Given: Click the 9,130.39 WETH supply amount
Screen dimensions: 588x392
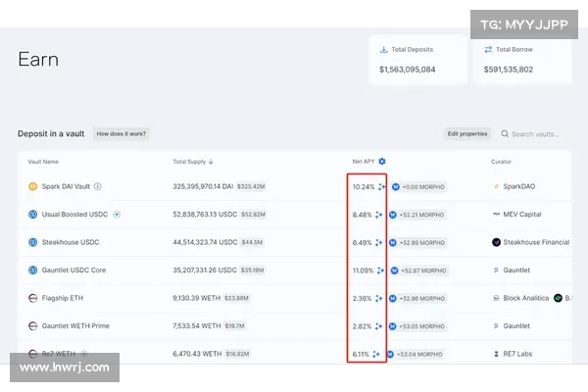Looking at the screenshot, I should [197, 298].
